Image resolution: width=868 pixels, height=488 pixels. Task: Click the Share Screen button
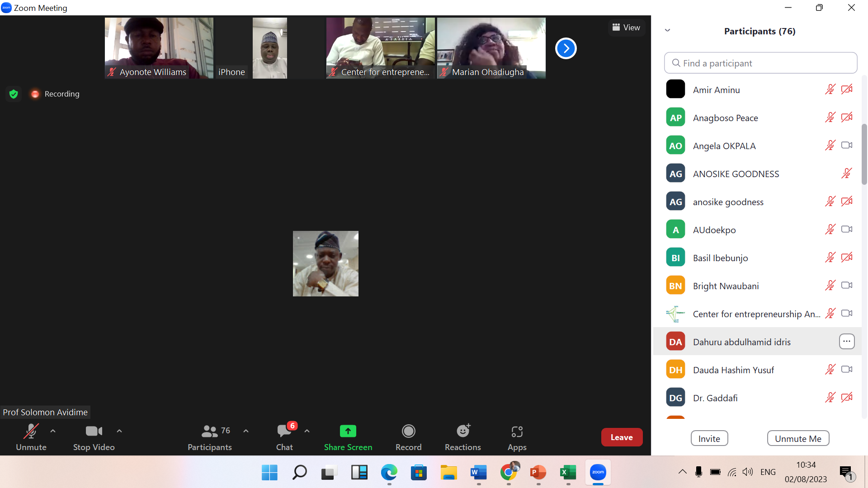[x=348, y=437]
